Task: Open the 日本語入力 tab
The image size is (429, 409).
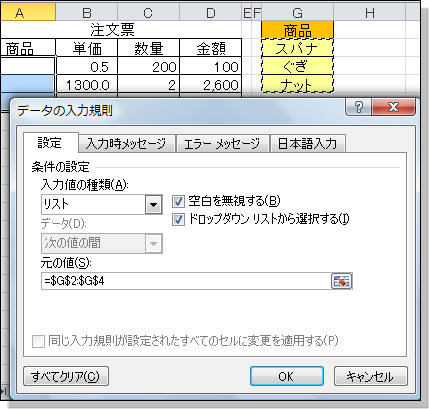Action: pyautogui.click(x=307, y=144)
